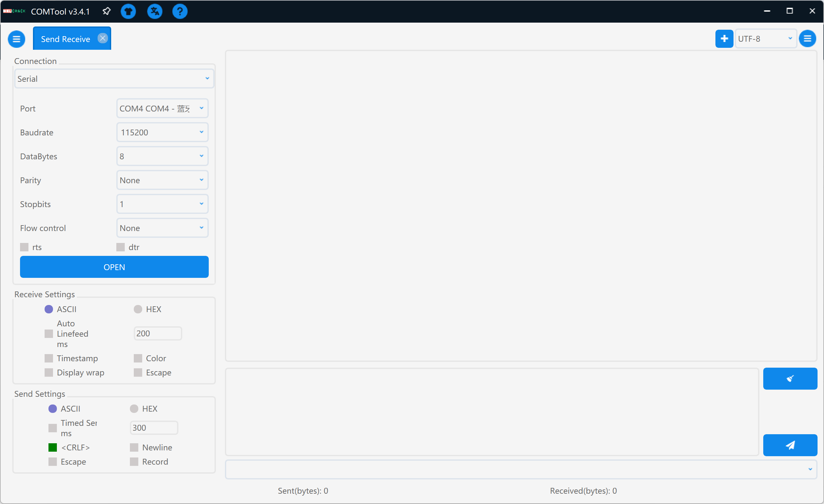This screenshot has height=504, width=824.
Task: Open the right side menu icon
Action: click(807, 38)
